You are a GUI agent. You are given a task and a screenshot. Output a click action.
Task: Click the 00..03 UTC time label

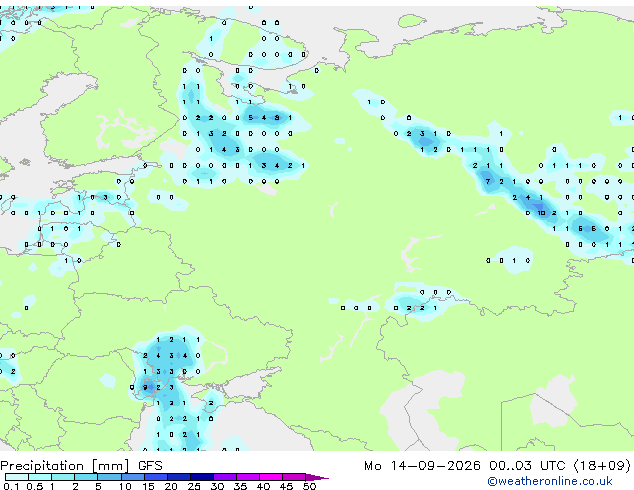pyautogui.click(x=527, y=466)
